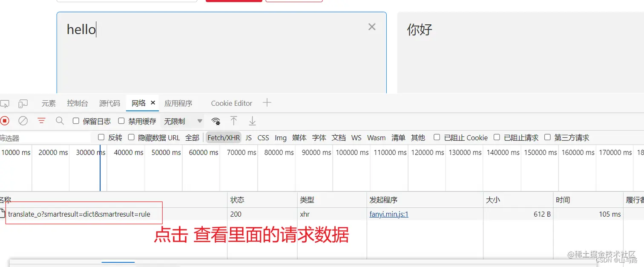Select the JS request type filter
644x267 pixels.
[x=248, y=137]
